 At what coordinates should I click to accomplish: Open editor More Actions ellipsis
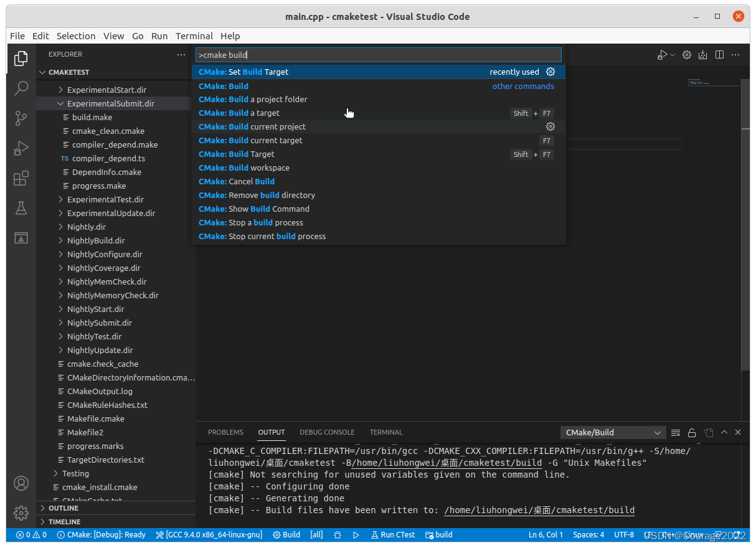[x=735, y=55]
